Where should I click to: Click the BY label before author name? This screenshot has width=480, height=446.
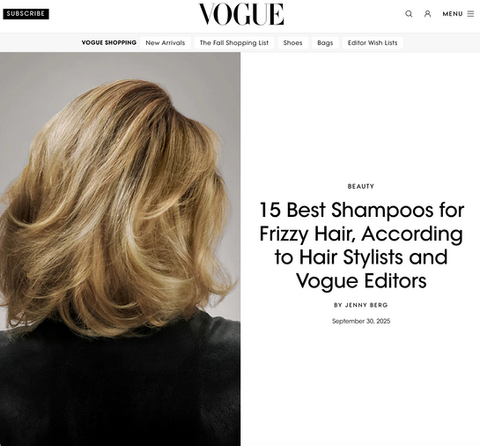tap(338, 305)
